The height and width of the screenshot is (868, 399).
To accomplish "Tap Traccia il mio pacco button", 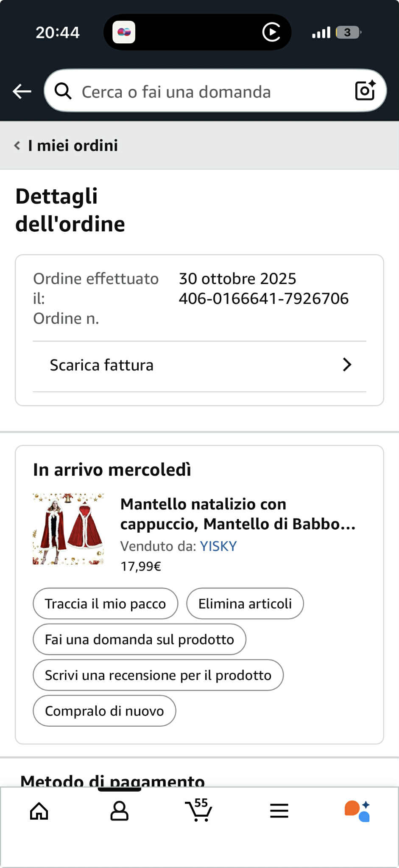I will coord(106,604).
